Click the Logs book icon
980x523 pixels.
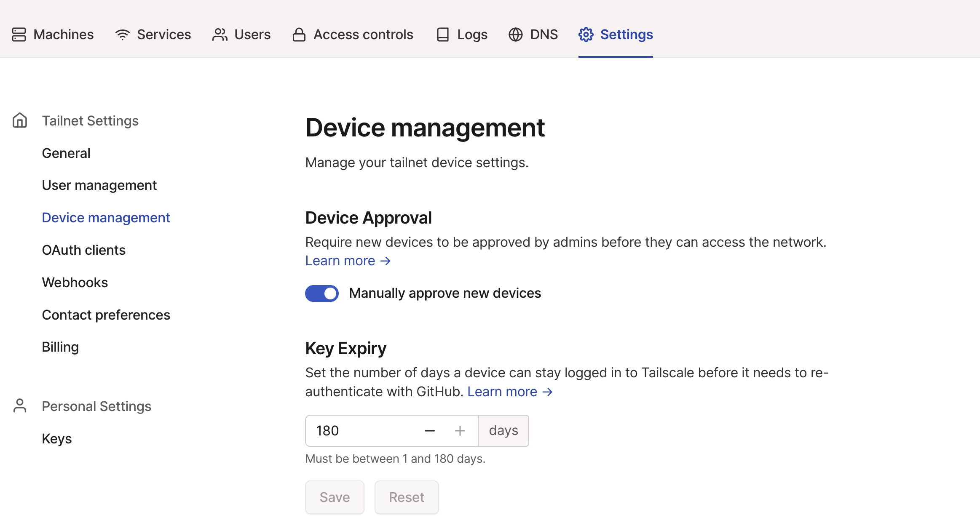pos(443,35)
